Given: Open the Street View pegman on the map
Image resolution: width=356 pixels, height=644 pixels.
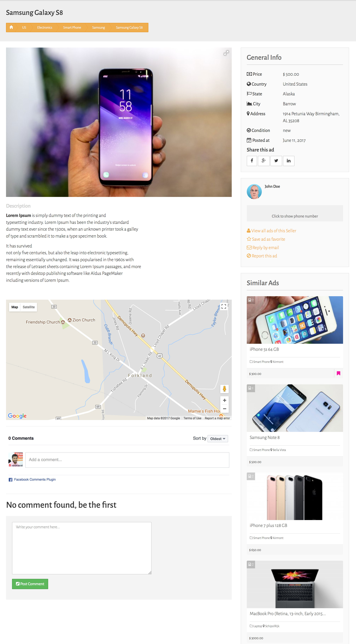Looking at the screenshot, I should coord(224,389).
